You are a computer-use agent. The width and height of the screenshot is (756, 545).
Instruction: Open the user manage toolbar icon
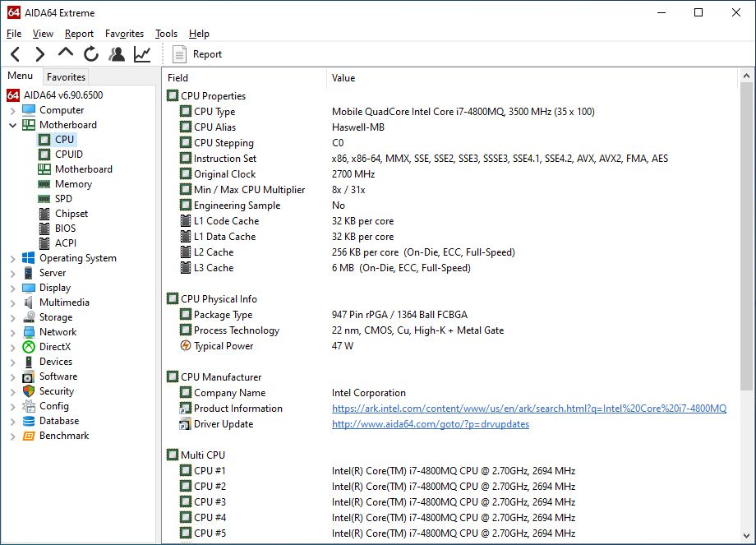point(116,54)
